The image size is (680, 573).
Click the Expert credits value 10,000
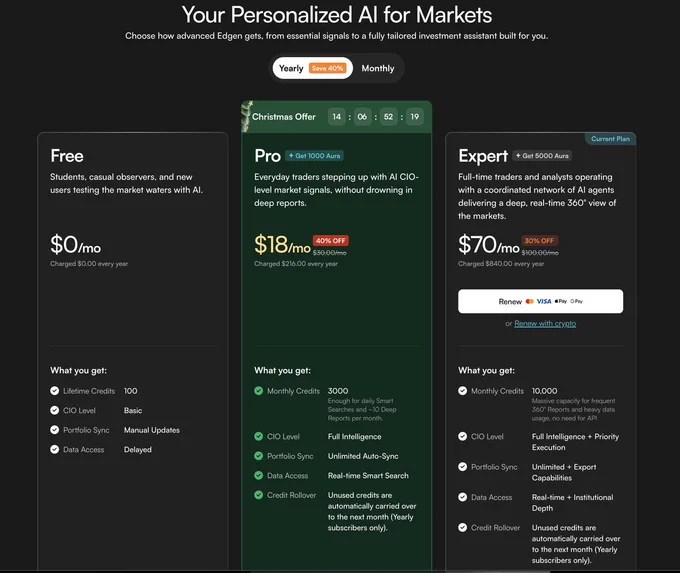(x=545, y=391)
